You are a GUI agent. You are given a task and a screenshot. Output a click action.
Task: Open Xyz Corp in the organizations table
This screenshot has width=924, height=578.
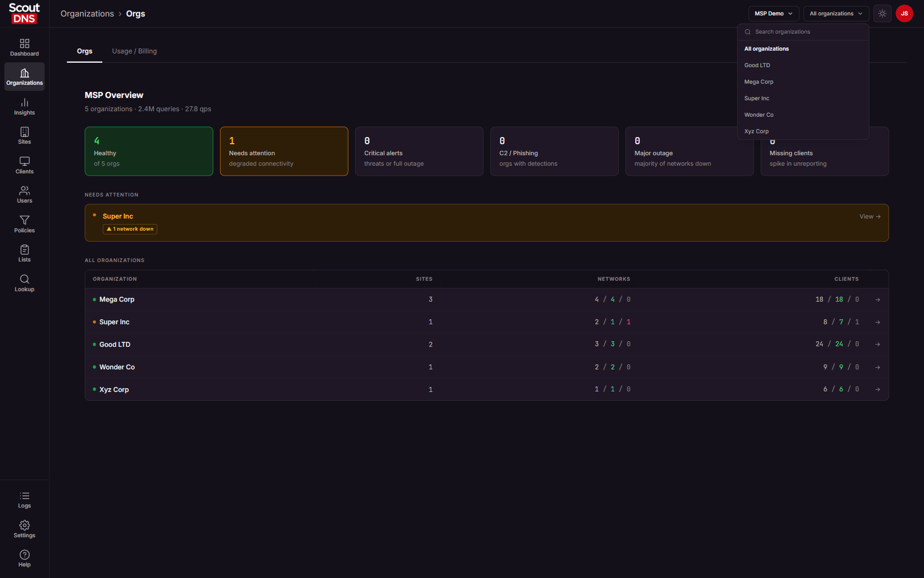pyautogui.click(x=114, y=390)
